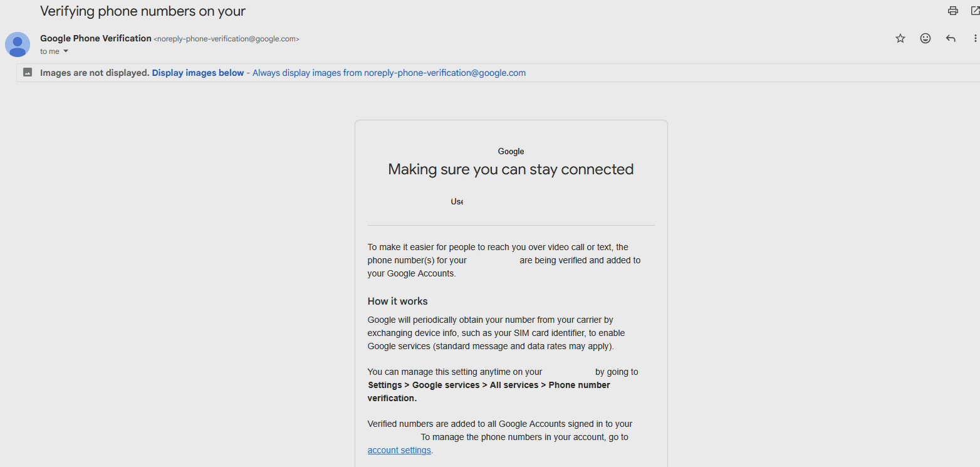
Task: Star this email message
Action: point(900,38)
